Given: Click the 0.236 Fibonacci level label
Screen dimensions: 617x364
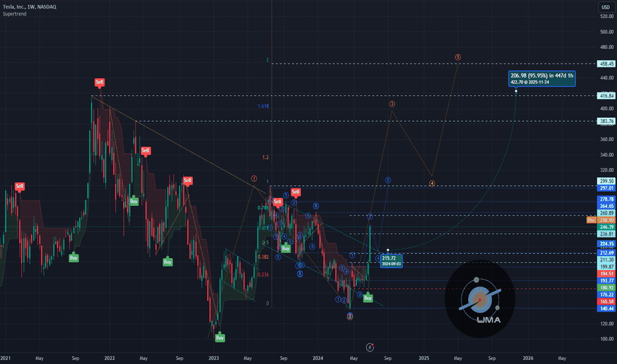Looking at the screenshot, I should pyautogui.click(x=263, y=274).
